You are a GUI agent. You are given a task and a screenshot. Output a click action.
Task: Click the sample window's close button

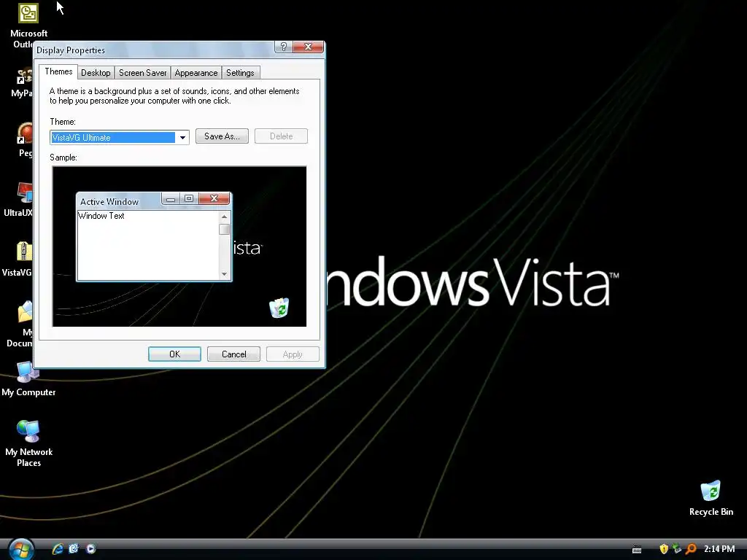click(214, 198)
